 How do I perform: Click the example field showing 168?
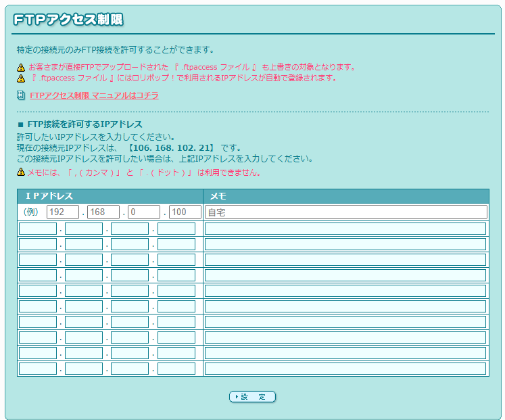(x=103, y=212)
